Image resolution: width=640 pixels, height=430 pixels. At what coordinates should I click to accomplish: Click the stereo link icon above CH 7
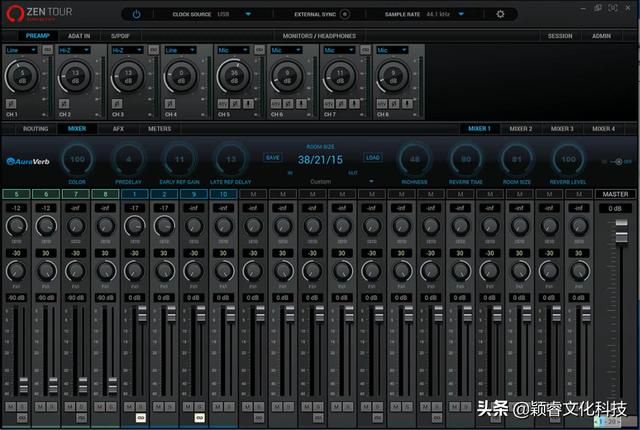pos(365,50)
